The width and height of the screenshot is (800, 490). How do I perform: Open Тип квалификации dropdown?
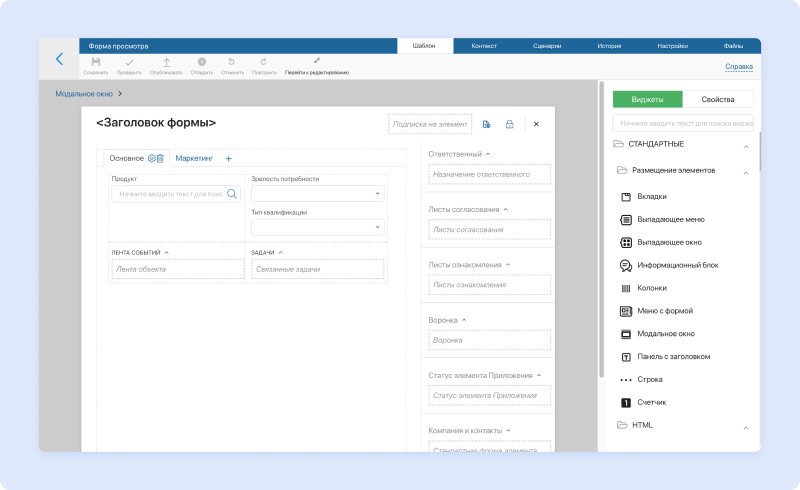pos(317,227)
